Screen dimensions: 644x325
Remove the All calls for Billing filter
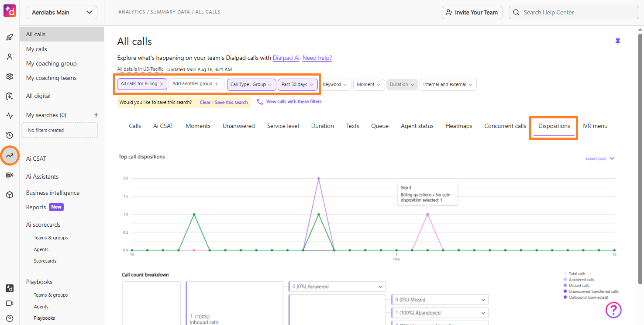tap(162, 84)
